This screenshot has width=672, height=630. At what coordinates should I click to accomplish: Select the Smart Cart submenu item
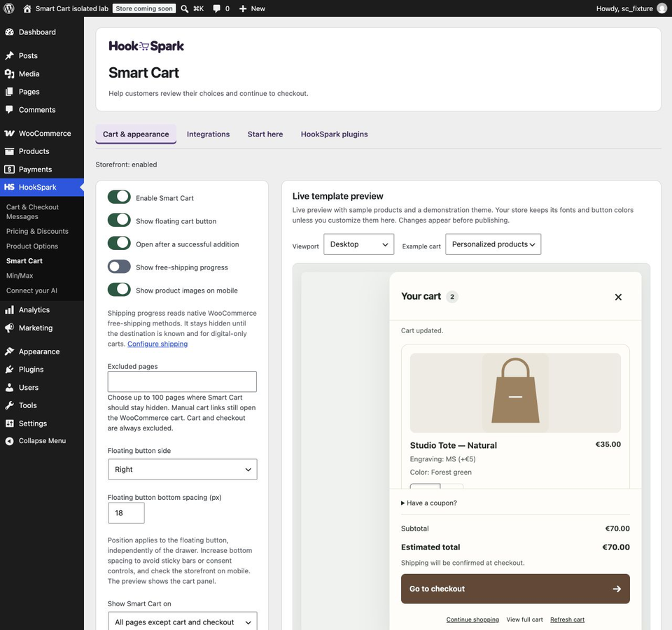pyautogui.click(x=24, y=261)
